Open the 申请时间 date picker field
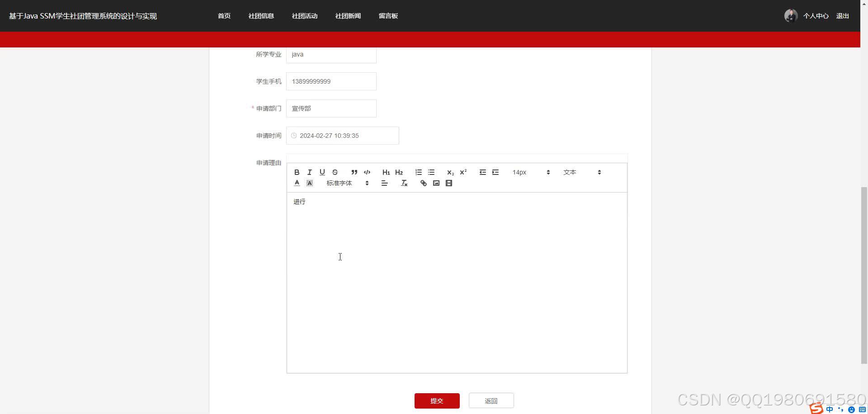This screenshot has width=868, height=414. 342,136
